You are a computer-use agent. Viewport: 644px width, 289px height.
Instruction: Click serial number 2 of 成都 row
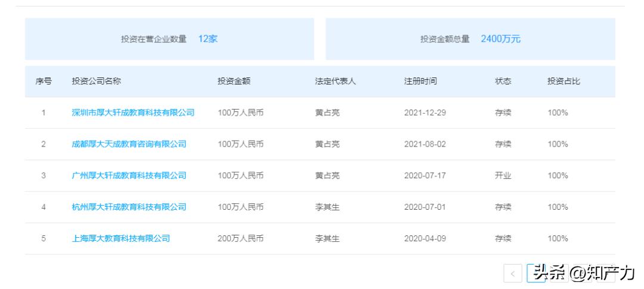coord(44,144)
